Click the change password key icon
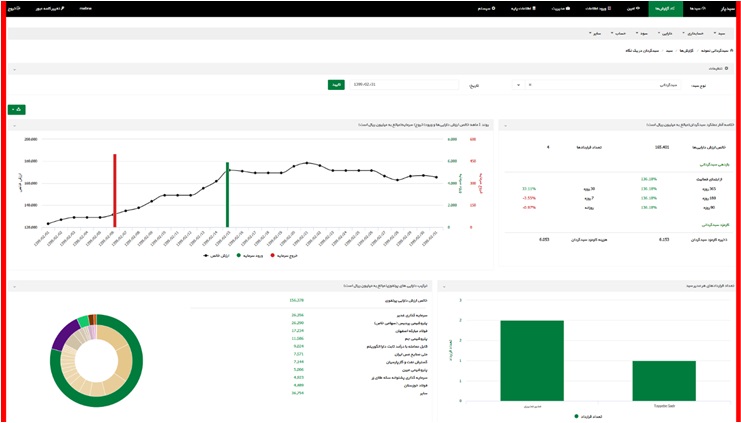Viewport: 741px width, 423px height. point(62,9)
